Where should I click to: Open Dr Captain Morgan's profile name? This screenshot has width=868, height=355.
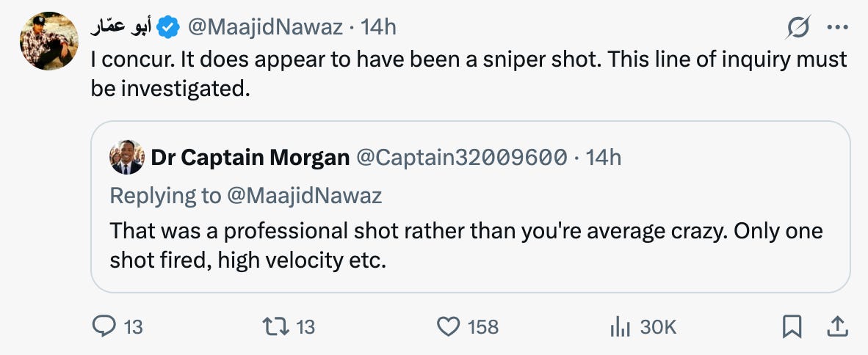coord(250,157)
